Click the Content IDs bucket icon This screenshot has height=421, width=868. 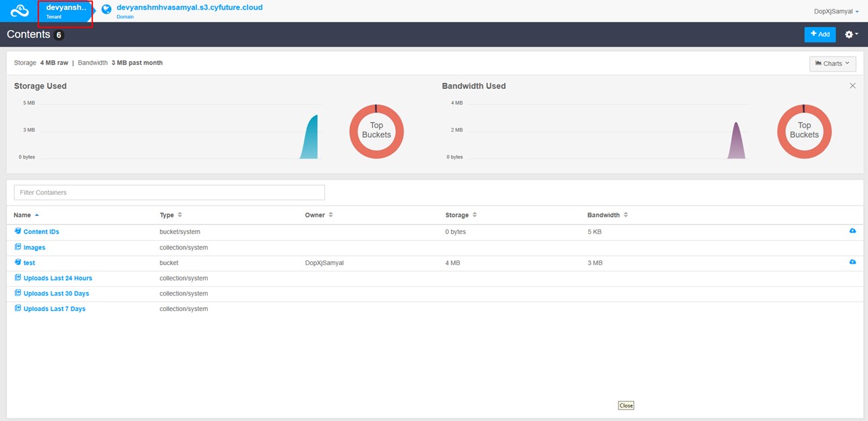coord(18,231)
